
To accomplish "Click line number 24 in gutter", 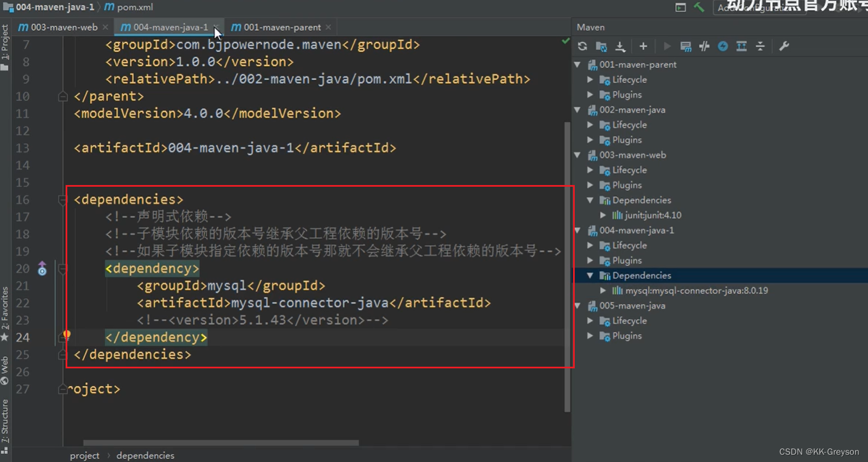I will coord(22,338).
